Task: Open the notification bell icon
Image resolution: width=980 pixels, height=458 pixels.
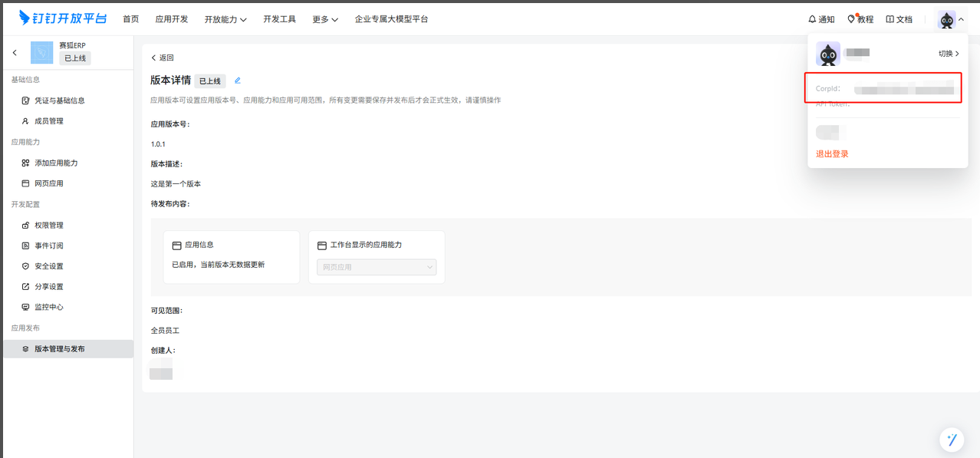Action: point(812,19)
